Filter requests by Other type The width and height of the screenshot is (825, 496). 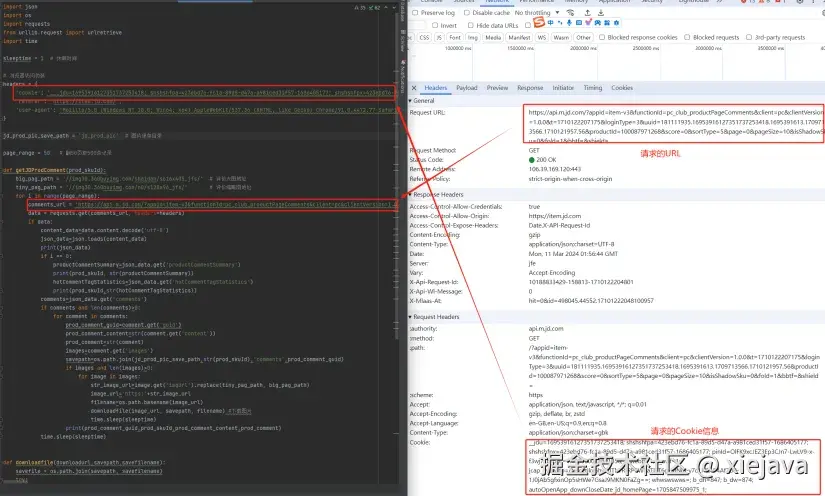[583, 37]
